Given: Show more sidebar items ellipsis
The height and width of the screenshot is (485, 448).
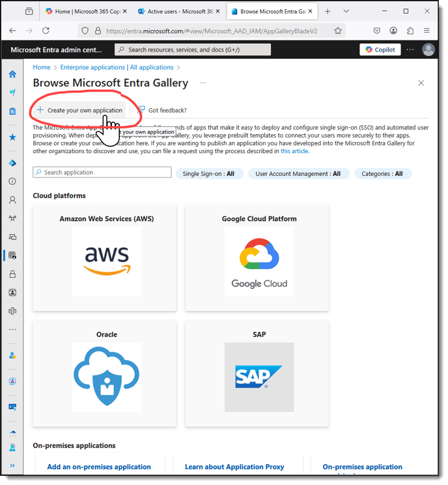Looking at the screenshot, I should 12,330.
